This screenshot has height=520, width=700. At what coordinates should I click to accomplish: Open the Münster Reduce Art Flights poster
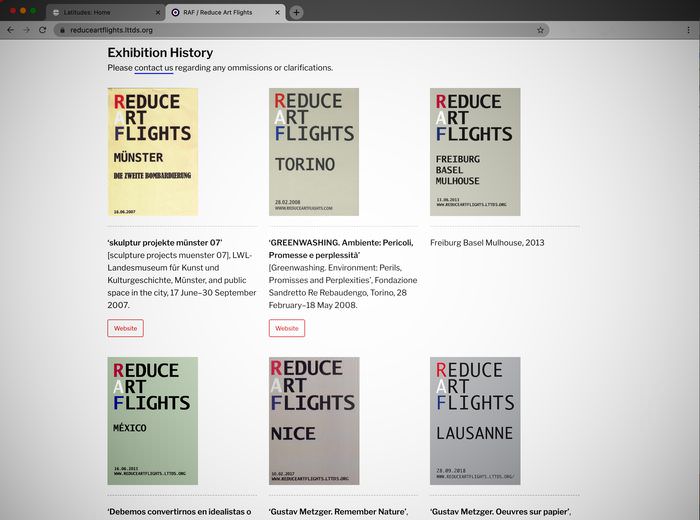pyautogui.click(x=153, y=152)
